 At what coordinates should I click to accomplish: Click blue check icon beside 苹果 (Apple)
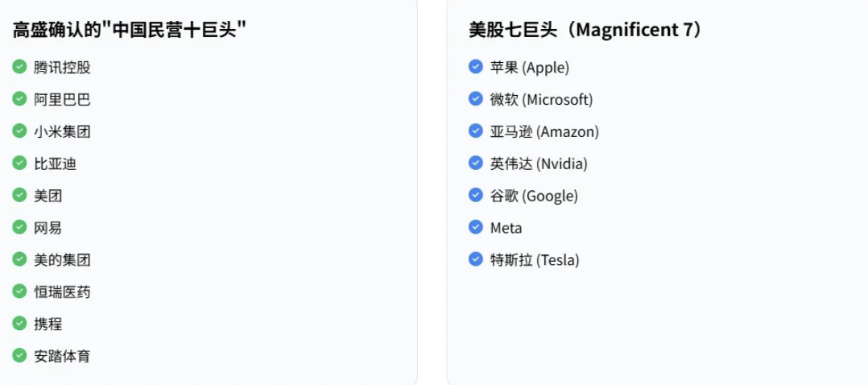pos(476,67)
